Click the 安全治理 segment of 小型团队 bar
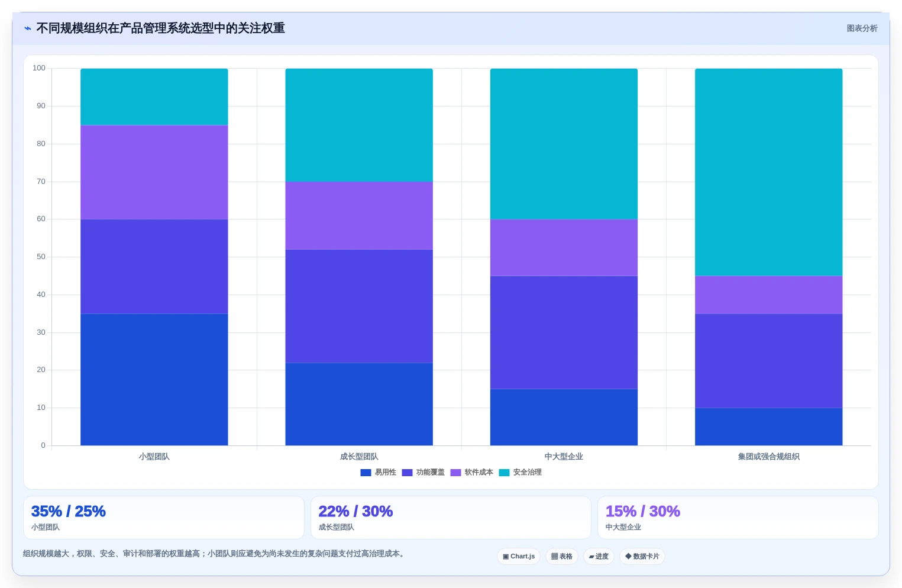This screenshot has width=902, height=588. tap(154, 97)
